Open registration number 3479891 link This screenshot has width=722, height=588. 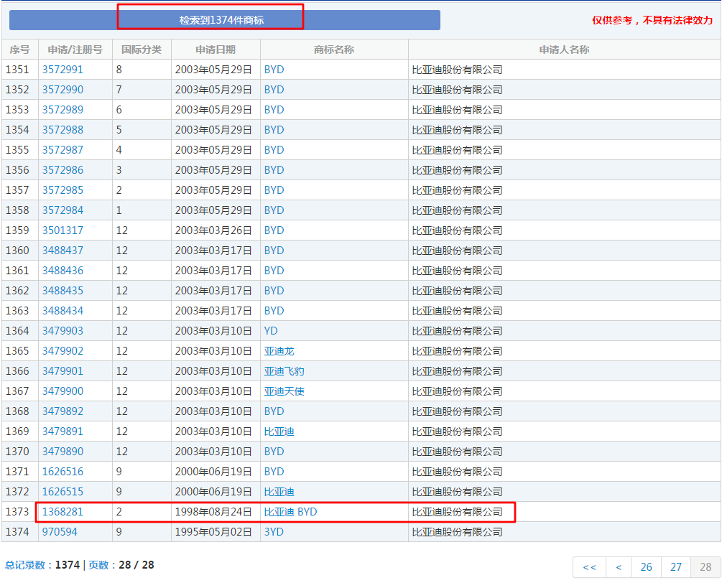63,431
